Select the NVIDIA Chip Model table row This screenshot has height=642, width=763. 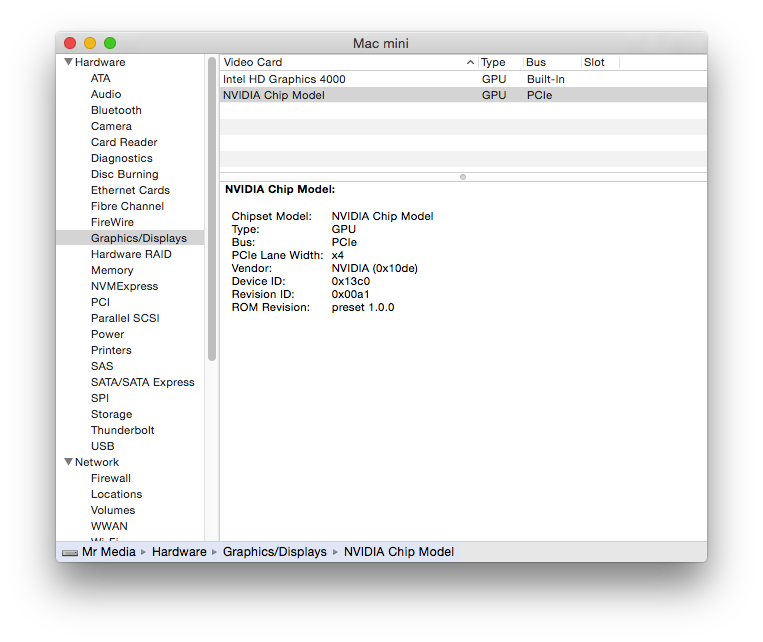[463, 95]
